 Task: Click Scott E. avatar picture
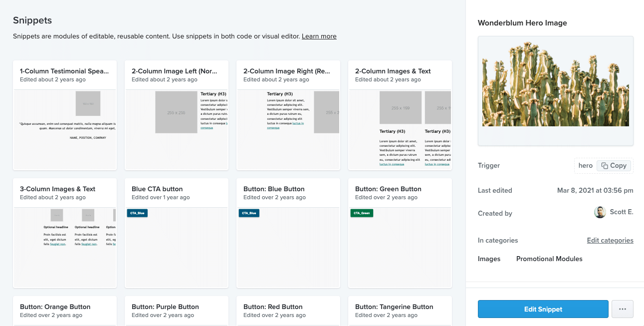coord(600,212)
